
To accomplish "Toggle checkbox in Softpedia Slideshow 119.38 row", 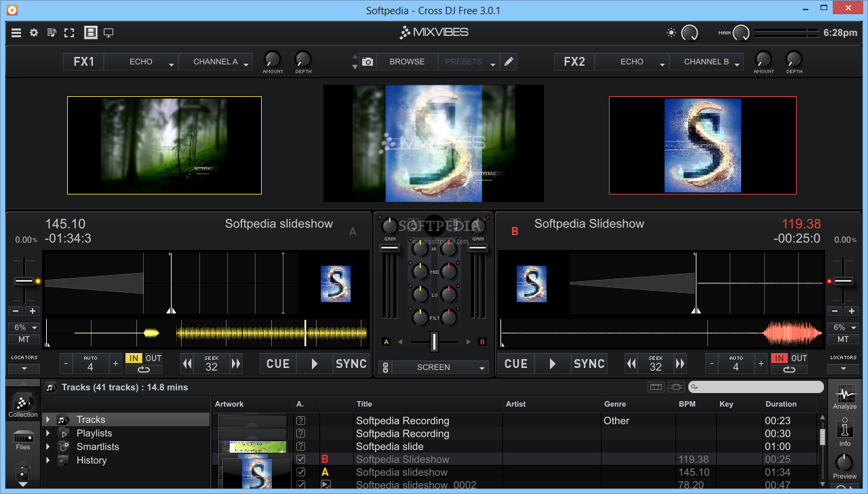I will coord(301,459).
